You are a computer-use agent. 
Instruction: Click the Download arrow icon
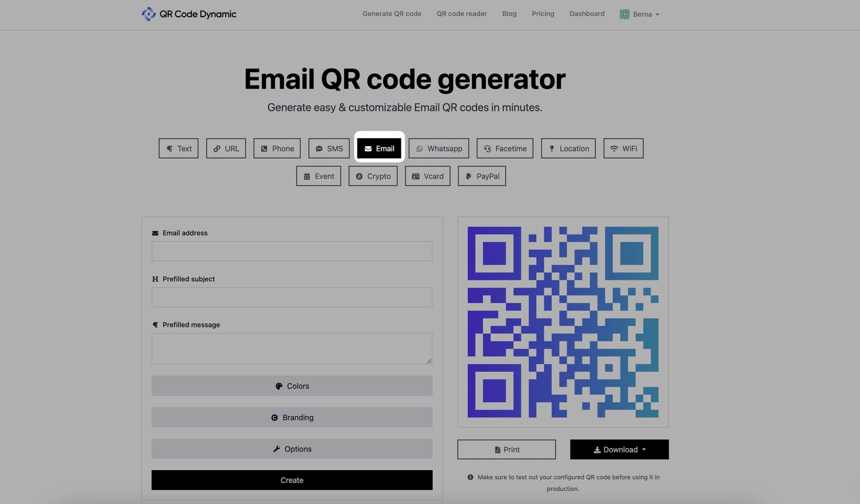[596, 449]
